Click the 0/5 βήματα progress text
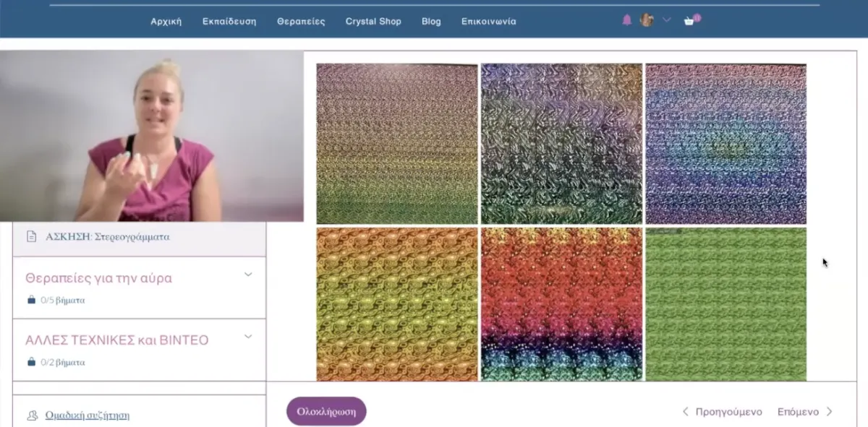This screenshot has height=427, width=868. pyautogui.click(x=62, y=300)
